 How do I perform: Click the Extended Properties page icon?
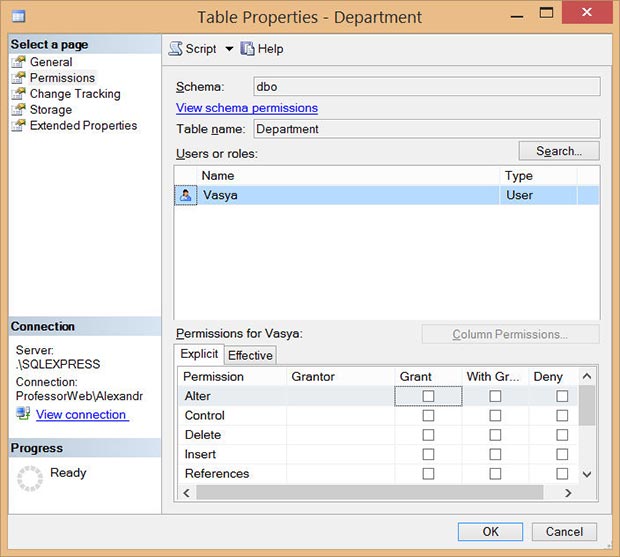[x=18, y=125]
